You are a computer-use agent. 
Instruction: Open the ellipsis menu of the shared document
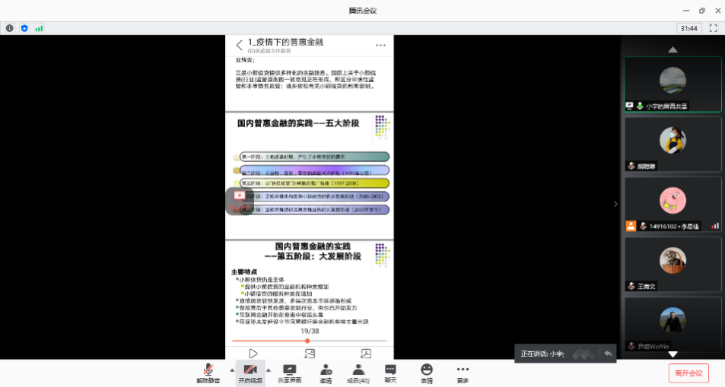coord(381,45)
